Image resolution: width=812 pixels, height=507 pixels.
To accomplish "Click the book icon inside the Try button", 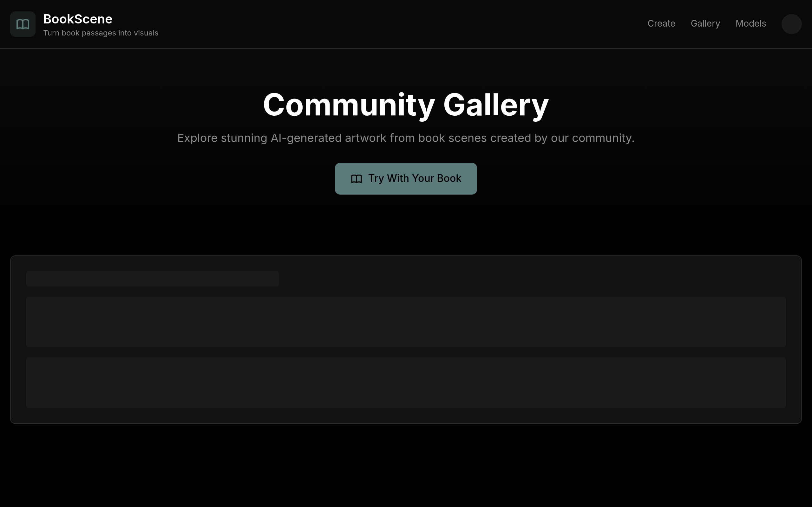I will (x=356, y=179).
